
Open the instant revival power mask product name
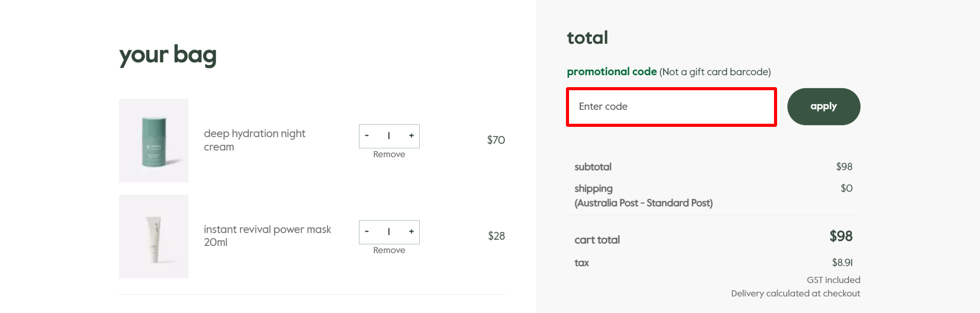coord(267,235)
